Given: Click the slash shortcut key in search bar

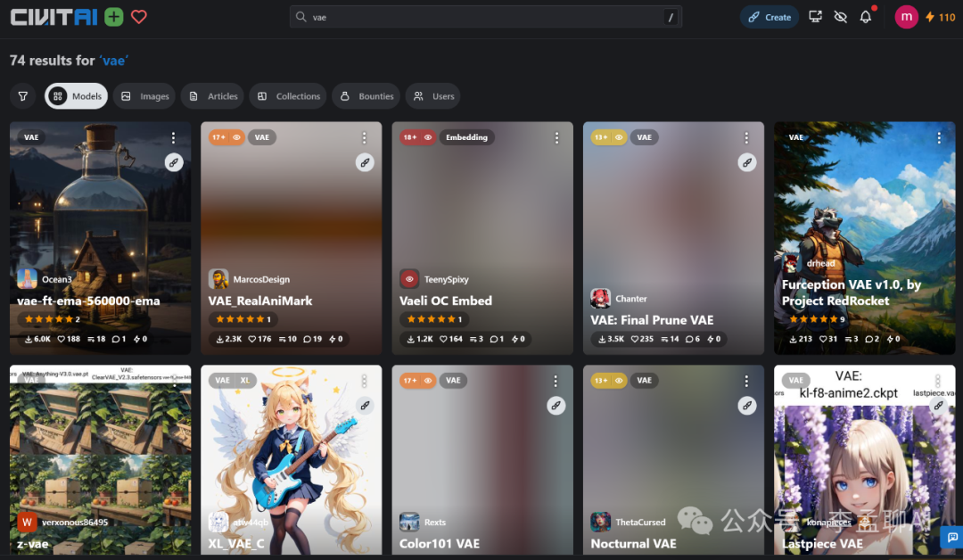Looking at the screenshot, I should (671, 17).
